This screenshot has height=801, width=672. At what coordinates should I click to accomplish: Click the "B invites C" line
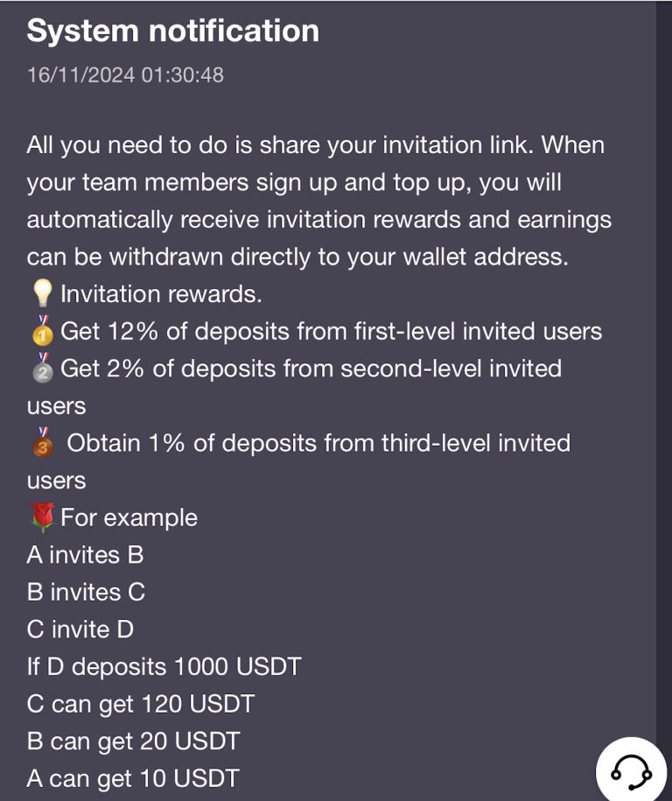coord(86,593)
